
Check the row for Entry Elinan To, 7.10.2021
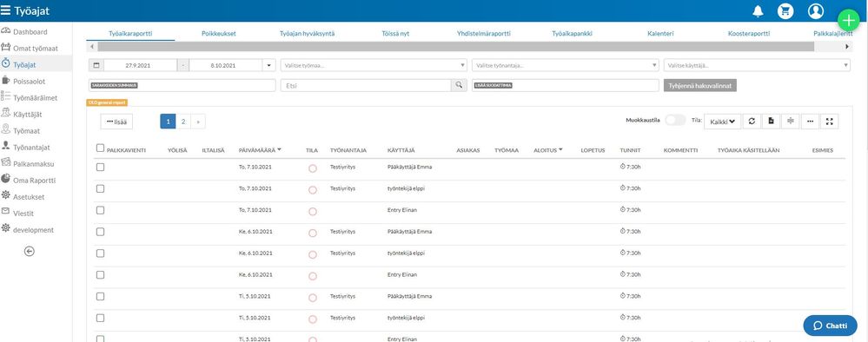[100, 210]
